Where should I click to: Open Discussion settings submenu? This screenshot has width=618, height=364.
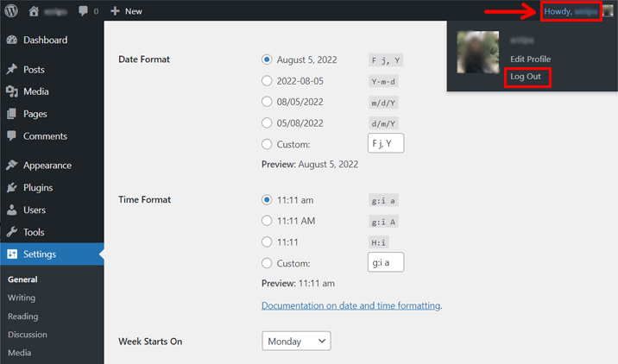[28, 335]
